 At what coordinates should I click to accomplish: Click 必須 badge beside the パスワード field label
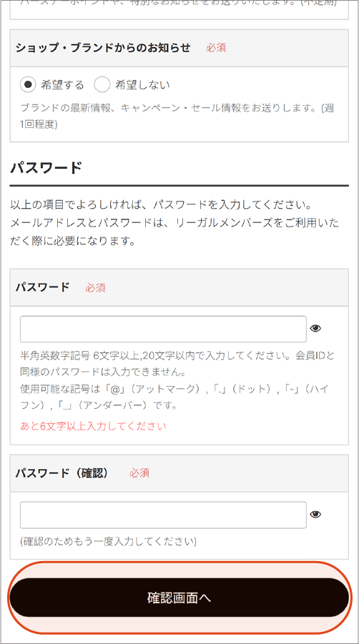[95, 287]
